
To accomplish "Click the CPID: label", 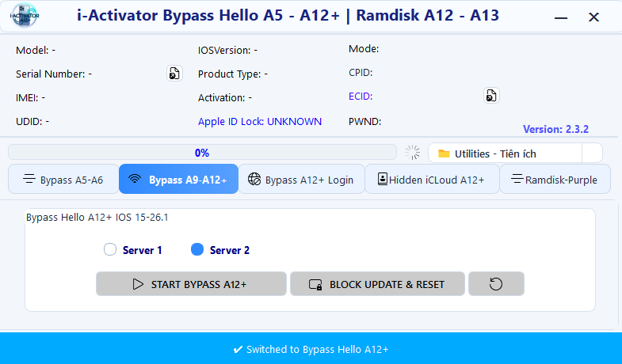I will coord(361,73).
